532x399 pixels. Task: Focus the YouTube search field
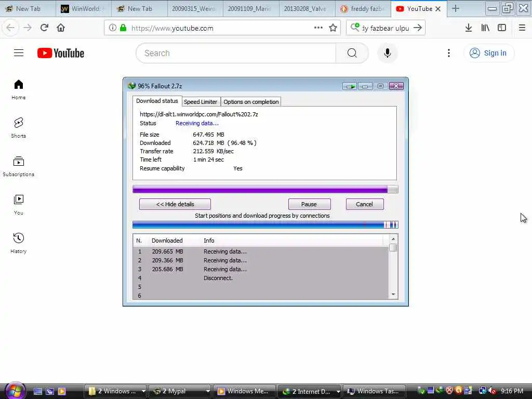click(x=236, y=53)
